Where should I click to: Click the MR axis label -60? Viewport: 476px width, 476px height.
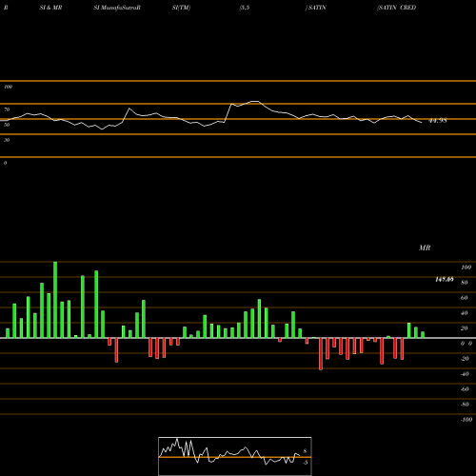click(465, 389)
